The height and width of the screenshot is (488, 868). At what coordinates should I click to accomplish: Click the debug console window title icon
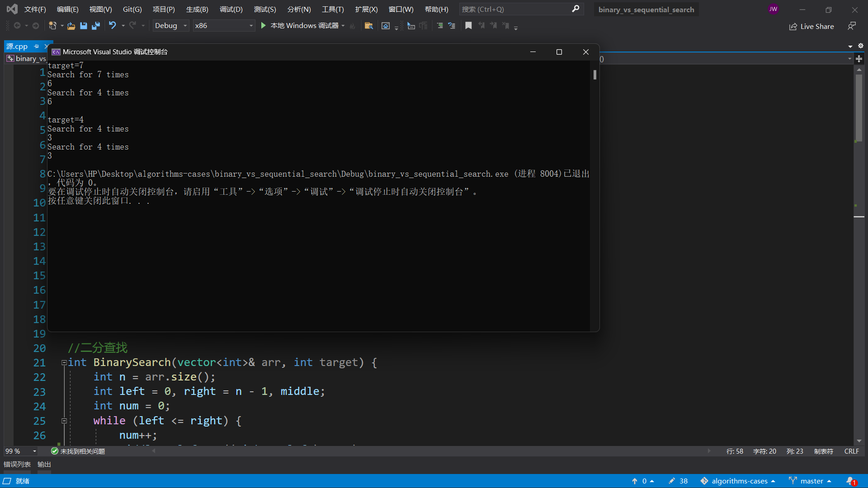[x=56, y=52]
